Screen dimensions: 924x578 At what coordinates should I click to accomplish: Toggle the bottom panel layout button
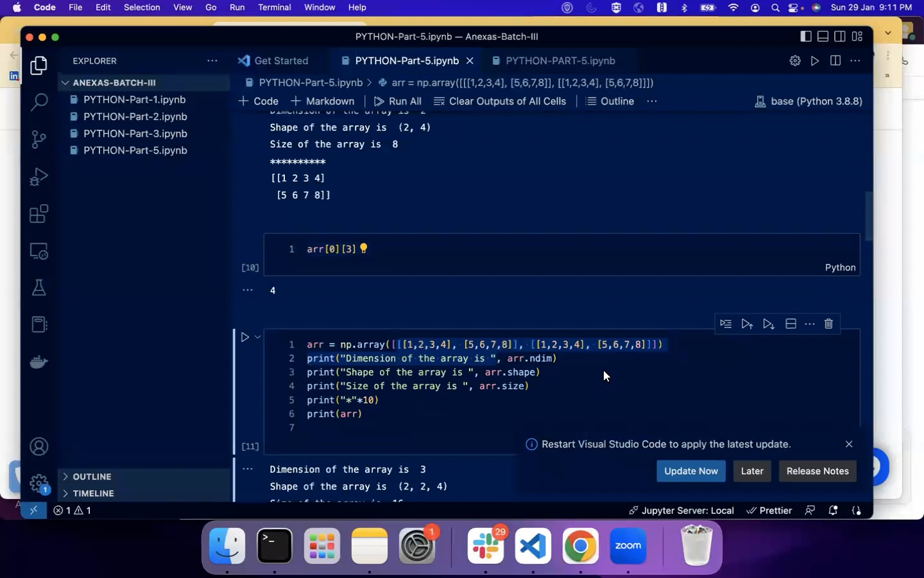tap(823, 37)
